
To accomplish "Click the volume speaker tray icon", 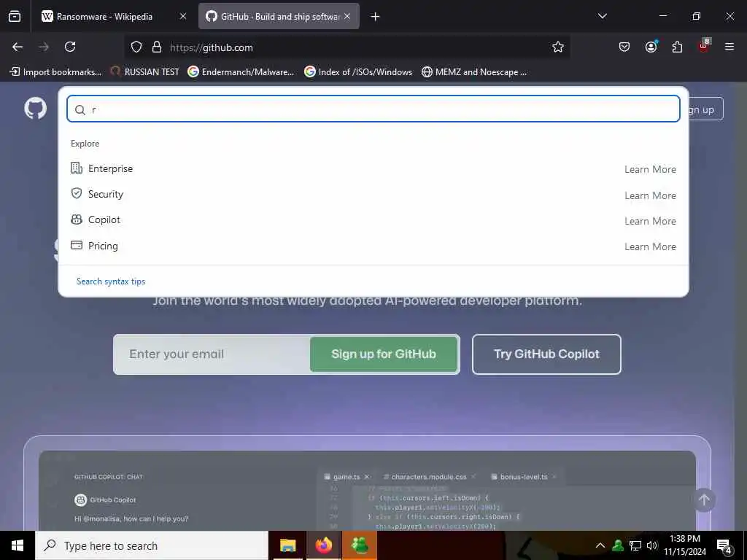I will 652,545.
